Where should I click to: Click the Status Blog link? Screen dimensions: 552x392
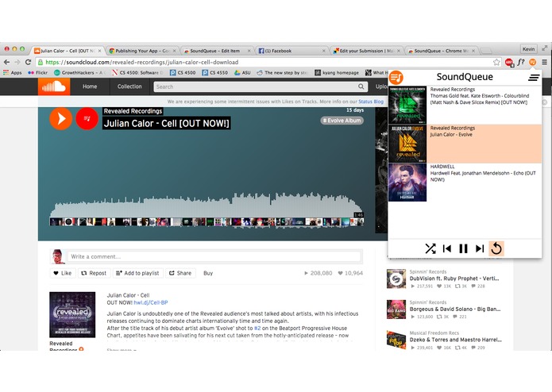pos(371,102)
